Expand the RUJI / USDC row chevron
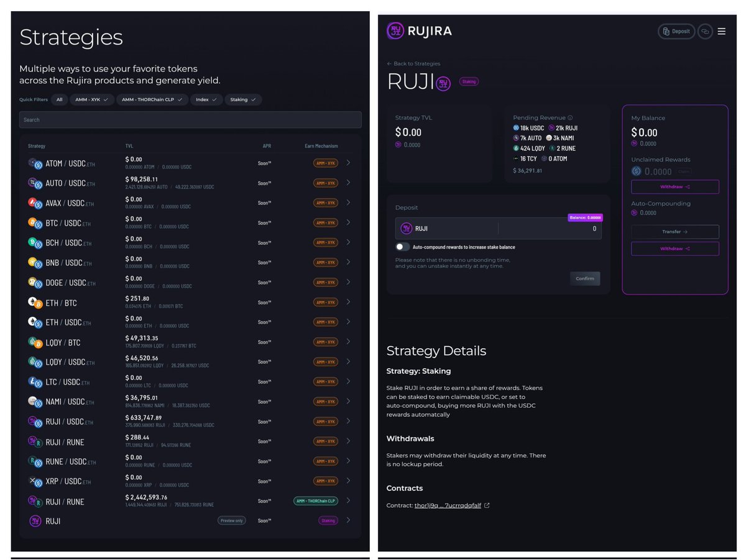746x560 pixels. point(348,421)
